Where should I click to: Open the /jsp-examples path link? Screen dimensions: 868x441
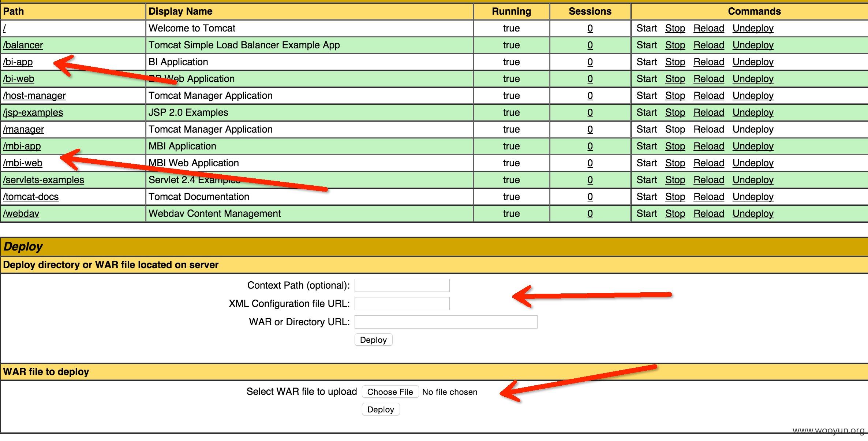coord(33,112)
